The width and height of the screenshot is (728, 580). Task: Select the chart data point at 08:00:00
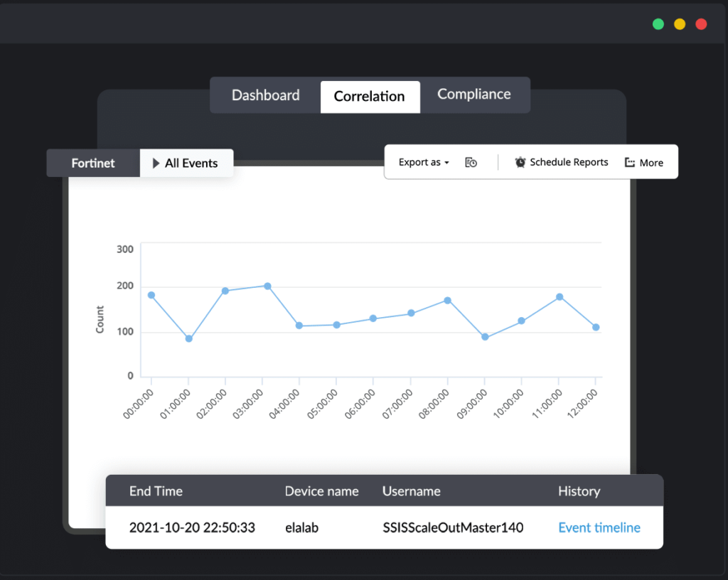click(x=446, y=300)
